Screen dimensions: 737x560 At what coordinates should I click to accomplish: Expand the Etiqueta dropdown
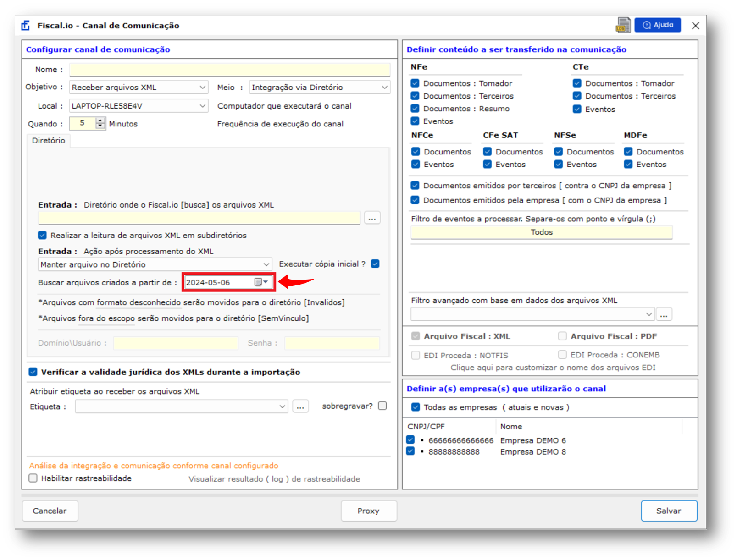[282, 406]
